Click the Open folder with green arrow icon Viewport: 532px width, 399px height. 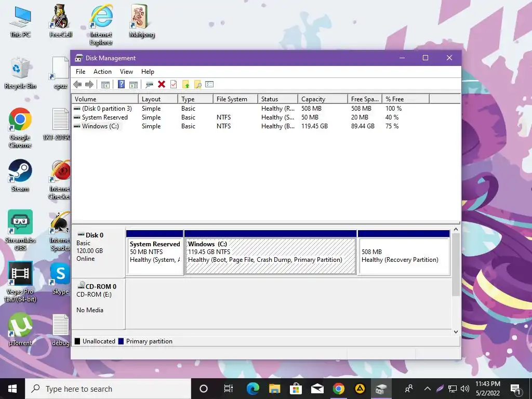click(185, 85)
